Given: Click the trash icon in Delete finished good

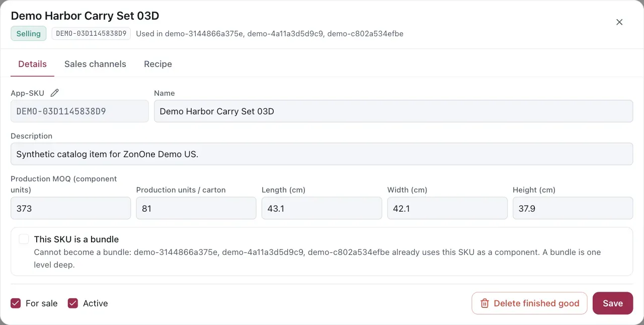Looking at the screenshot, I should coord(485,303).
